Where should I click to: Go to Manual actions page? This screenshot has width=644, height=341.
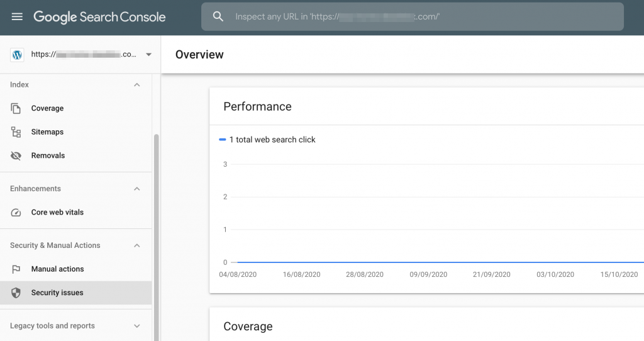tap(57, 269)
